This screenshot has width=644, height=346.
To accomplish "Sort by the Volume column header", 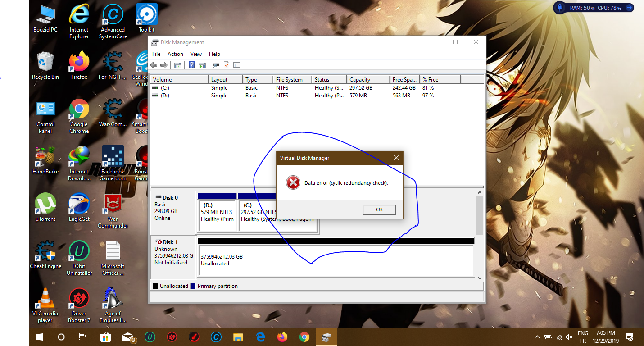I will [x=179, y=80].
